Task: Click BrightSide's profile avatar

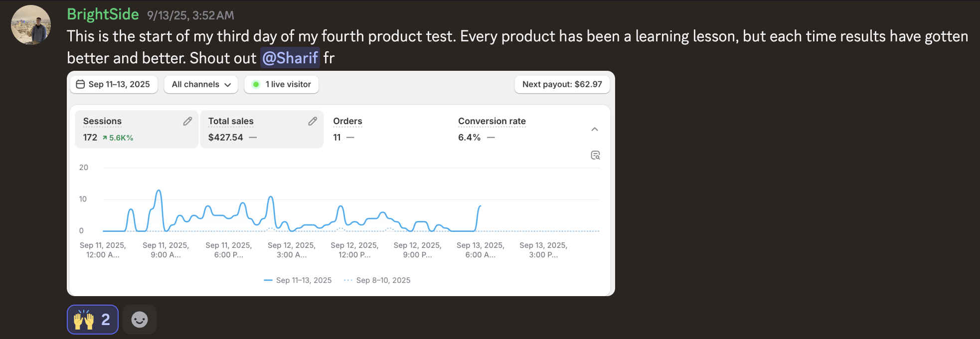Action: pyautogui.click(x=31, y=25)
